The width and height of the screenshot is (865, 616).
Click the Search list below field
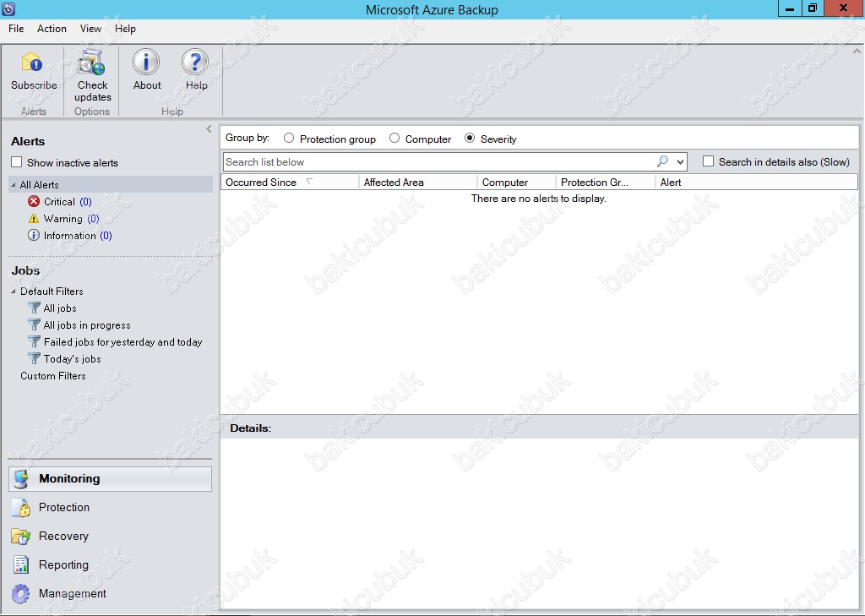(x=438, y=161)
